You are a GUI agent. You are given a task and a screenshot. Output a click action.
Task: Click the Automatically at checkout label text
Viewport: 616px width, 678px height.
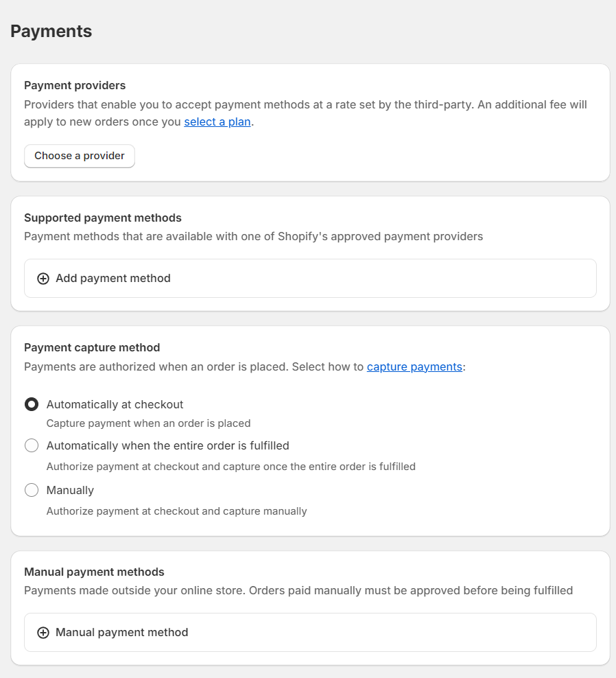(x=115, y=404)
